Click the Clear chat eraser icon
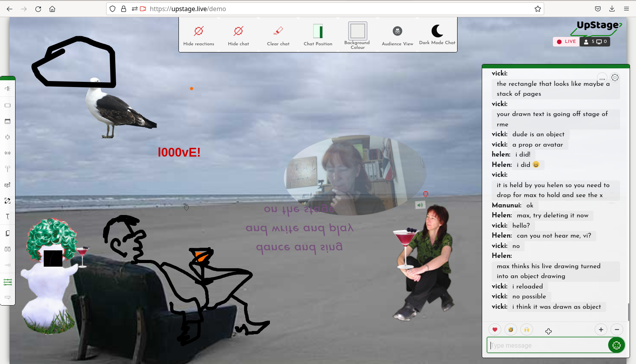 pyautogui.click(x=278, y=31)
